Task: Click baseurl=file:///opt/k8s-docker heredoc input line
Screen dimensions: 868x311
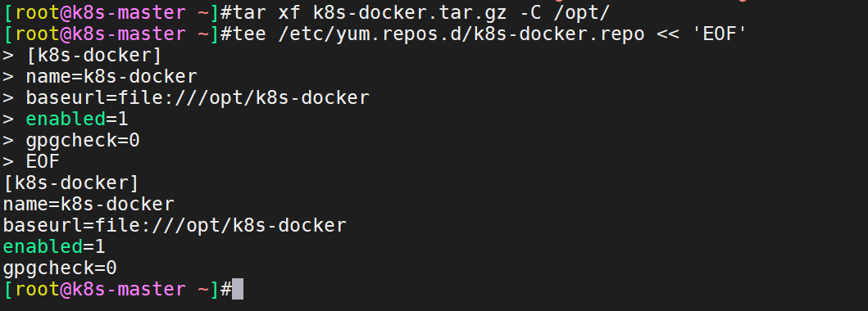Action: 197,97
